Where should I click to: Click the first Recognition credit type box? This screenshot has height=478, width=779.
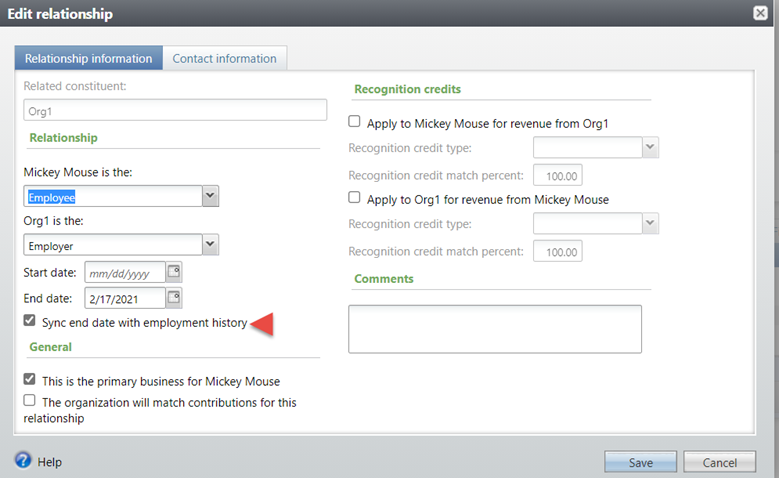click(588, 147)
